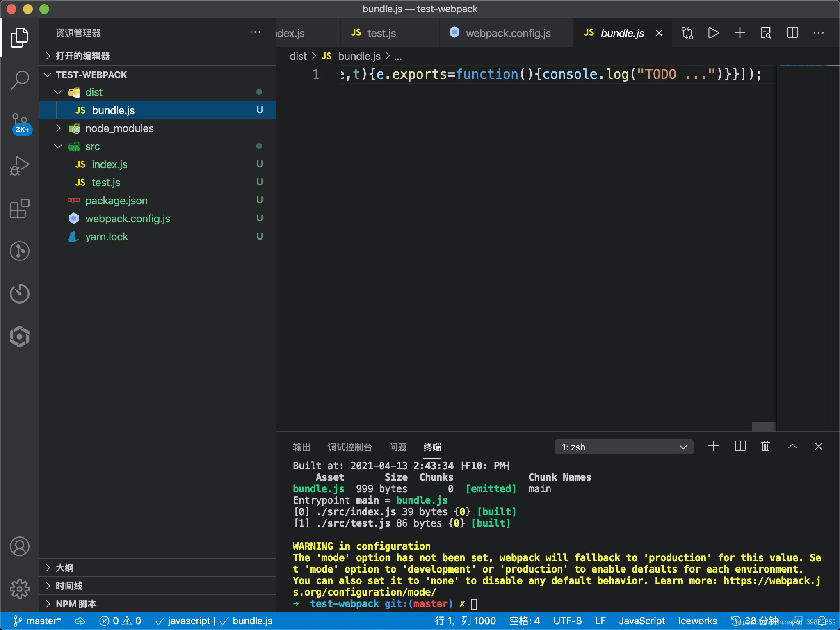Open the 1: zsh terminal dropdown
This screenshot has width=840, height=630.
pos(624,447)
